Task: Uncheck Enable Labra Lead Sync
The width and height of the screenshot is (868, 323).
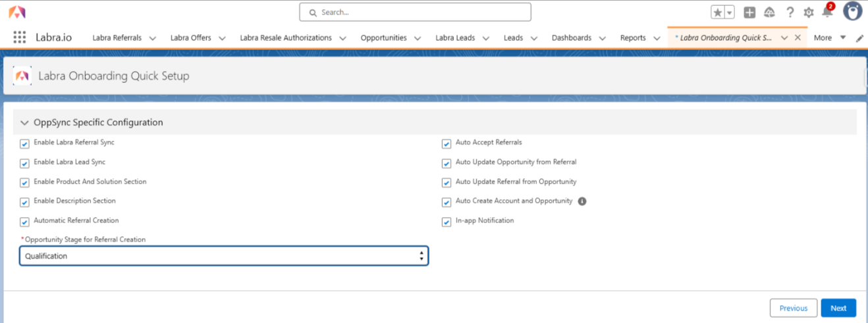Action: click(25, 163)
